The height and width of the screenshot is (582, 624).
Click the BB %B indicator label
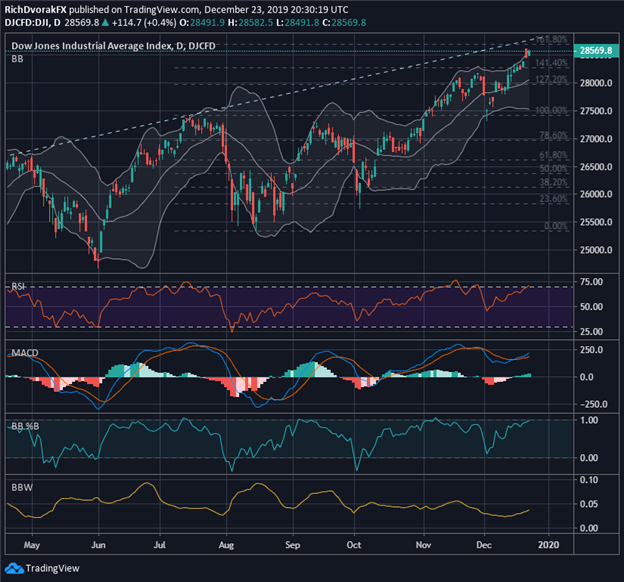(25, 426)
